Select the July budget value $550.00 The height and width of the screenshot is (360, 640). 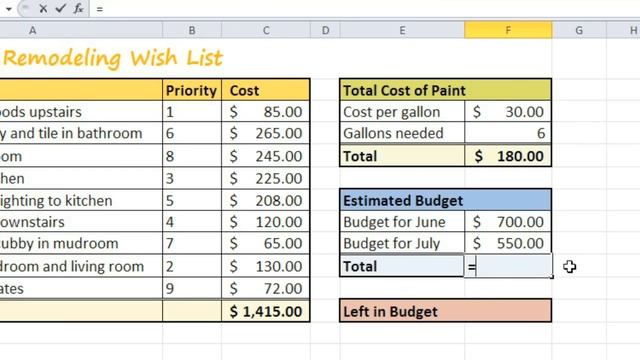[508, 243]
